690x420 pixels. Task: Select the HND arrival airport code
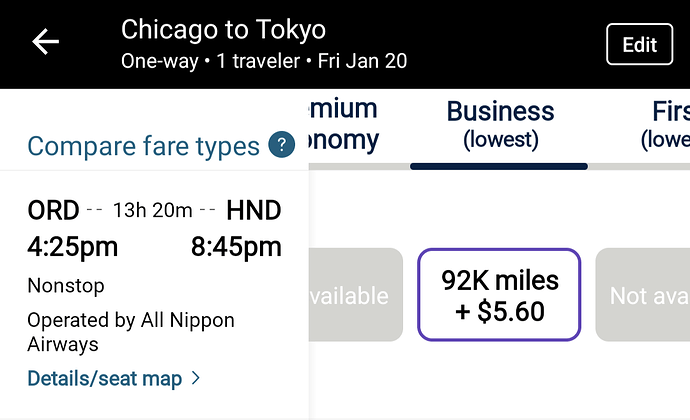(253, 210)
